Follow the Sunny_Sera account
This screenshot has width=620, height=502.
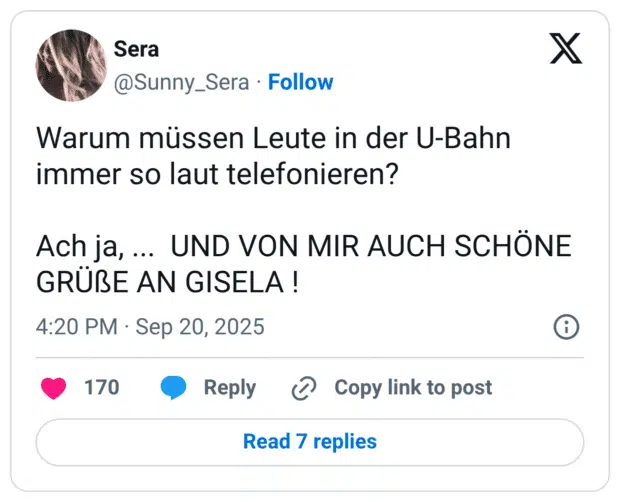coord(301,82)
